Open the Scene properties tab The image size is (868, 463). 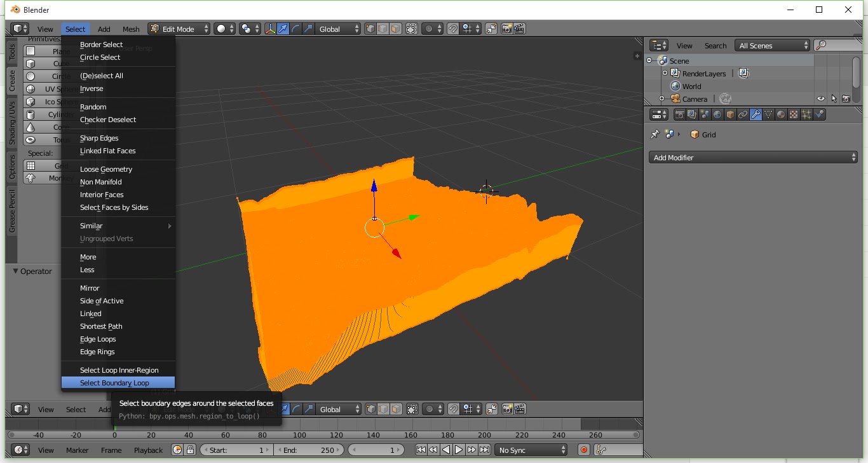point(705,114)
